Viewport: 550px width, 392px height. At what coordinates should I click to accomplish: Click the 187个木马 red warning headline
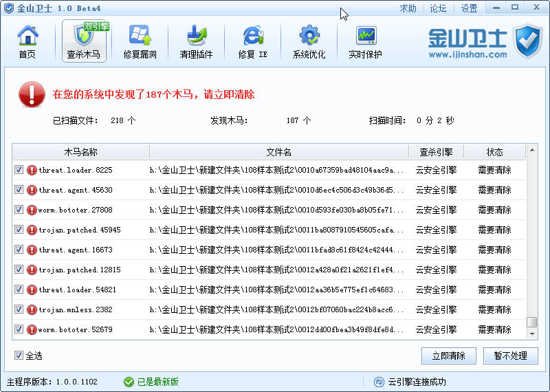pyautogui.click(x=153, y=95)
